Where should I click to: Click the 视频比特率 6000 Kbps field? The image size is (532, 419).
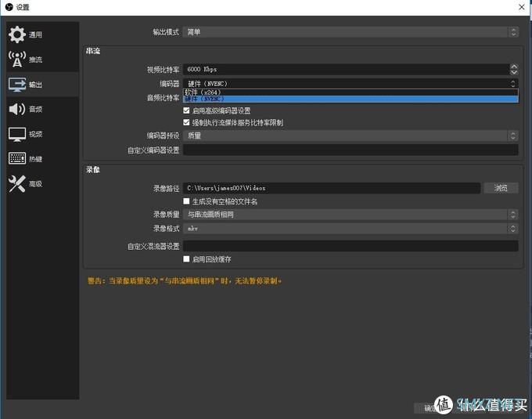[x=346, y=69]
